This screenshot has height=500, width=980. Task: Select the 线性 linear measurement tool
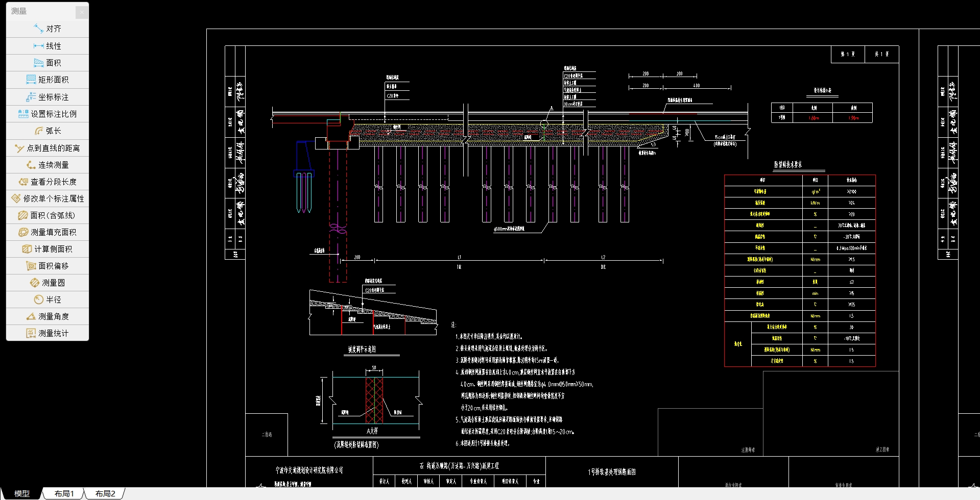pos(47,46)
